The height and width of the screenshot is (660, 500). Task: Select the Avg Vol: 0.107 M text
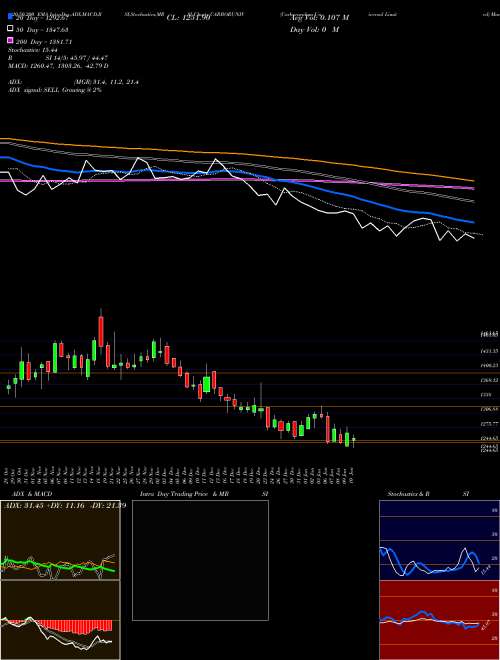pyautogui.click(x=319, y=18)
